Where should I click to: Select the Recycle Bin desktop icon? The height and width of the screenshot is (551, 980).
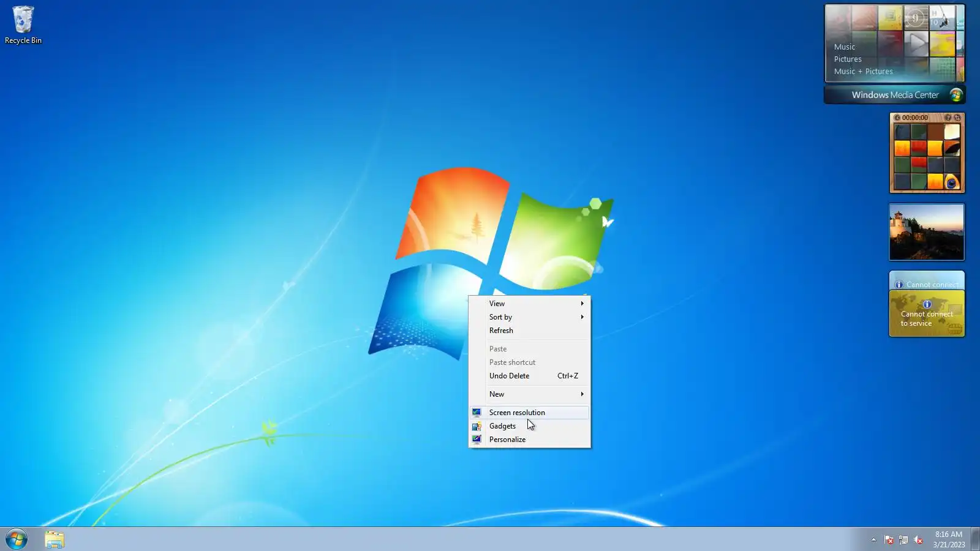point(23,25)
